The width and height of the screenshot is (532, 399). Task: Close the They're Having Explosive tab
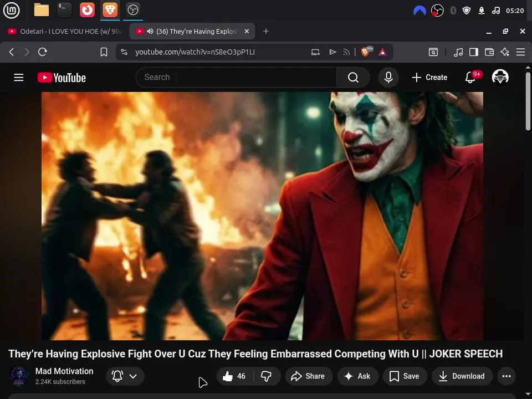click(247, 31)
